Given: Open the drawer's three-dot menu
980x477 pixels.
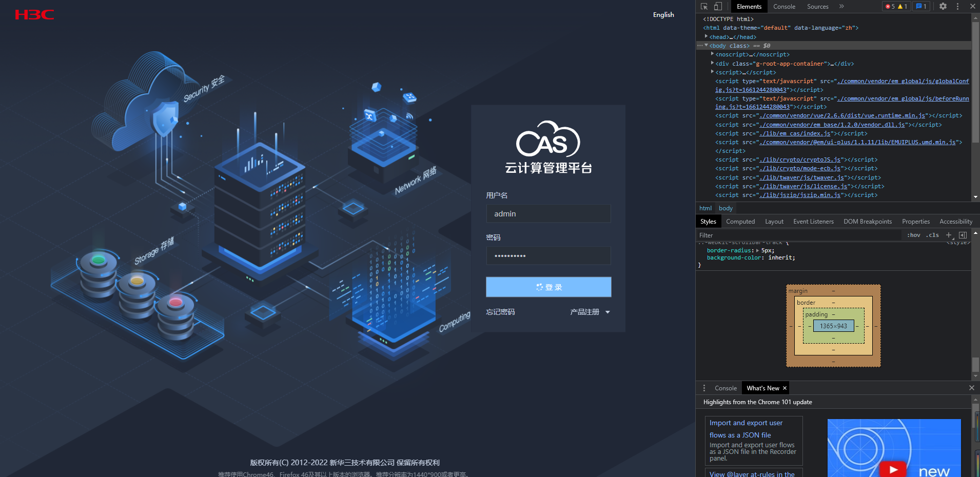Looking at the screenshot, I should (x=704, y=388).
